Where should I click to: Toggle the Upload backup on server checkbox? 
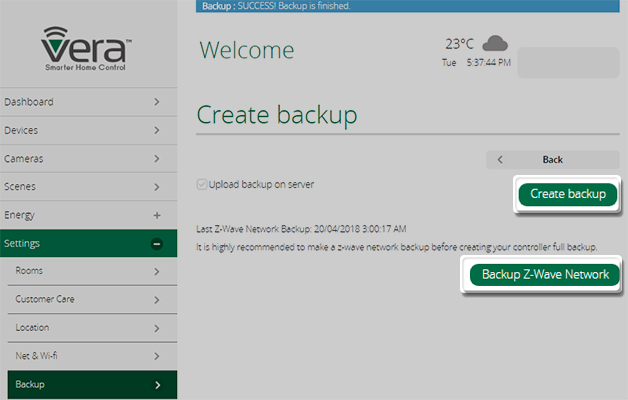pos(203,185)
